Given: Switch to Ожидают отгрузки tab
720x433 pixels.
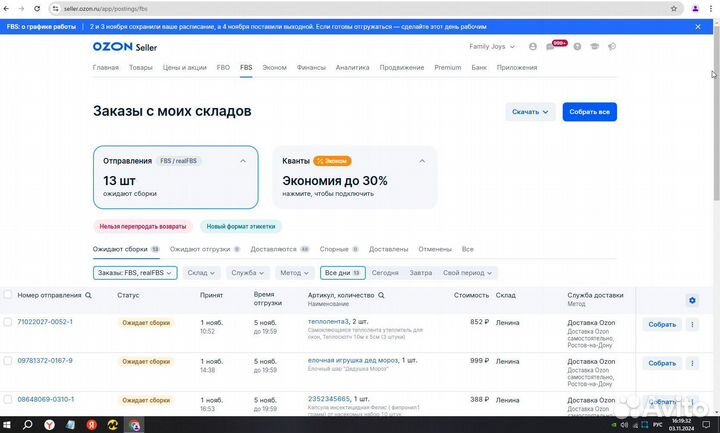Looking at the screenshot, I should click(205, 249).
